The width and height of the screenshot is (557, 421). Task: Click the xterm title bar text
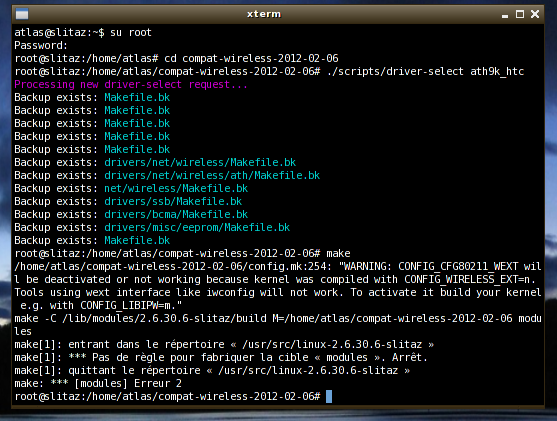pos(264,14)
